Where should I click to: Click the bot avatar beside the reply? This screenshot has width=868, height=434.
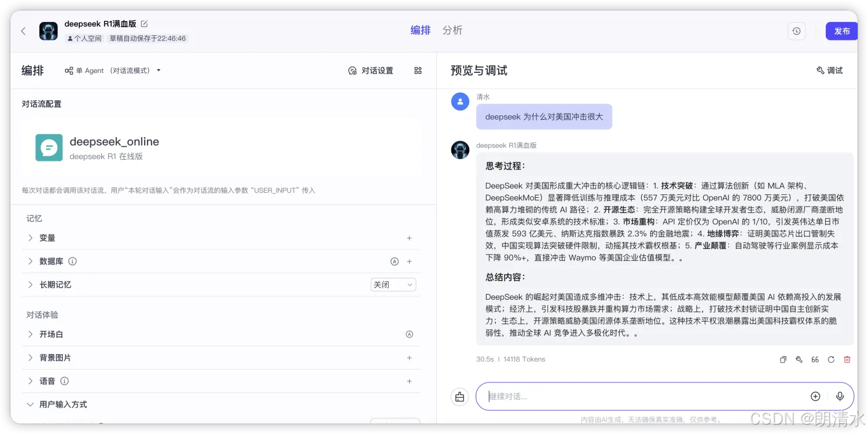(x=460, y=150)
